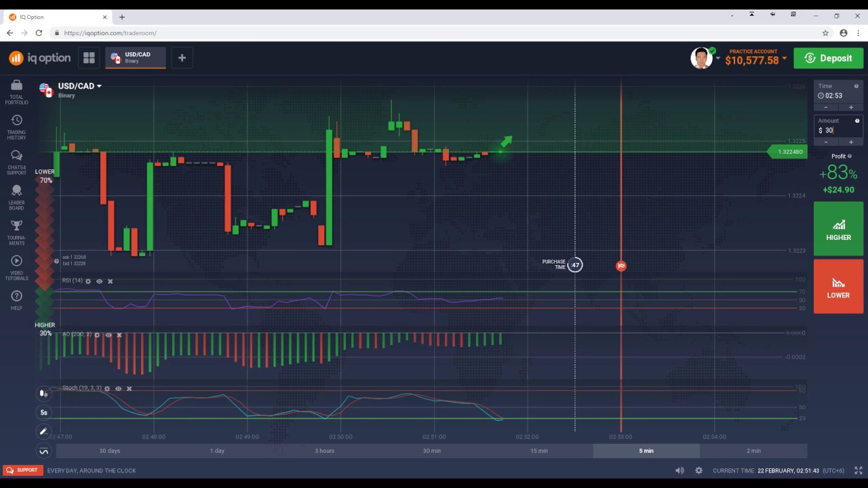Viewport: 868px width, 488px height.
Task: Toggle fullscreen in the bottom right corner
Action: click(859, 470)
